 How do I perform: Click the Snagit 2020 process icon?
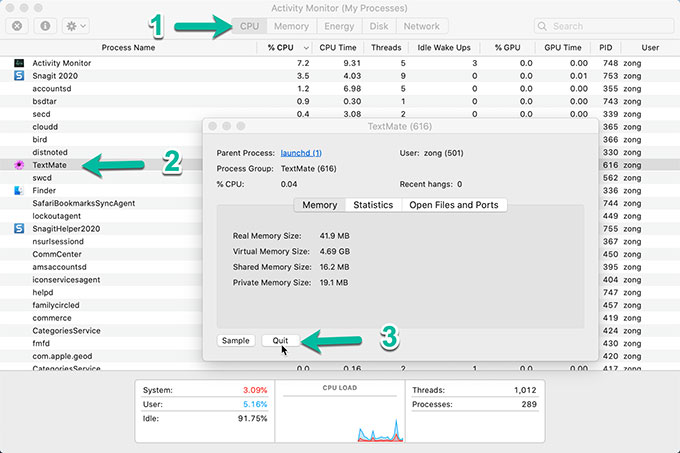[19, 75]
